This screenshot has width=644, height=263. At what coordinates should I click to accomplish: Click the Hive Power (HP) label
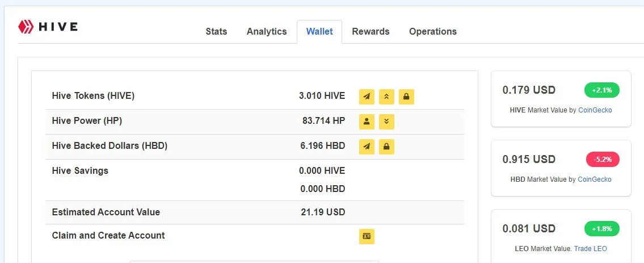[x=87, y=121]
